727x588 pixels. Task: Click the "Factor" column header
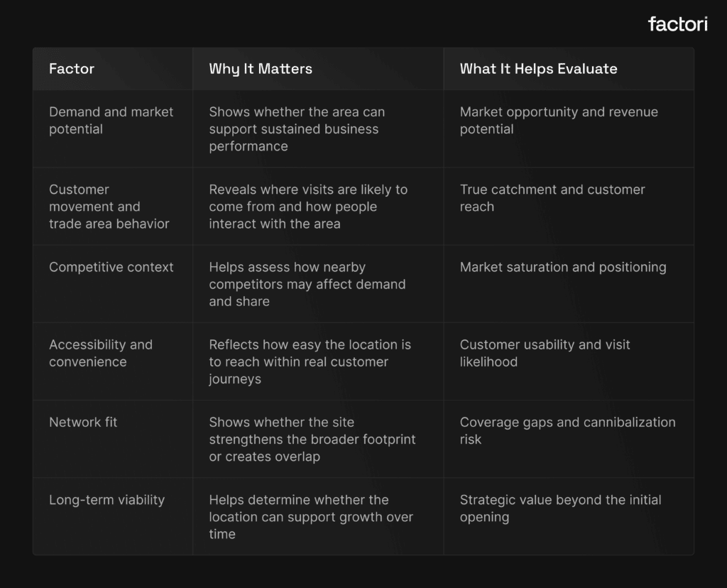[x=72, y=69]
